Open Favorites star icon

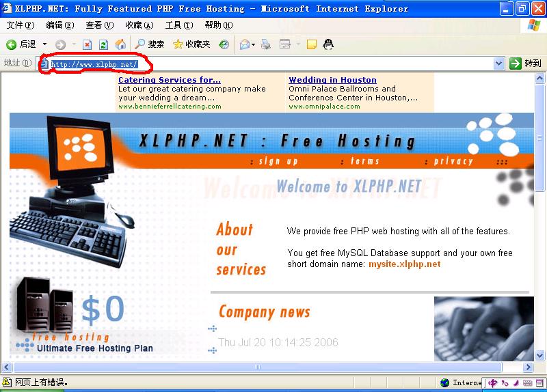[178, 44]
